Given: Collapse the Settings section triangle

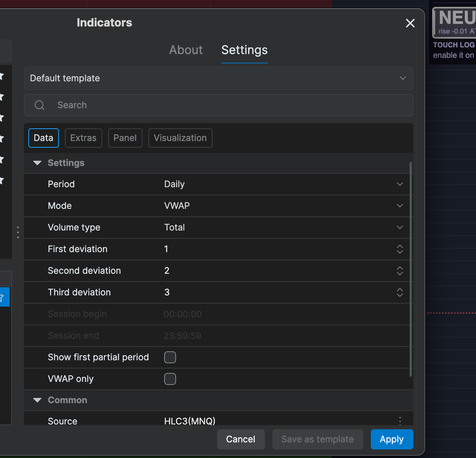Looking at the screenshot, I should point(37,163).
